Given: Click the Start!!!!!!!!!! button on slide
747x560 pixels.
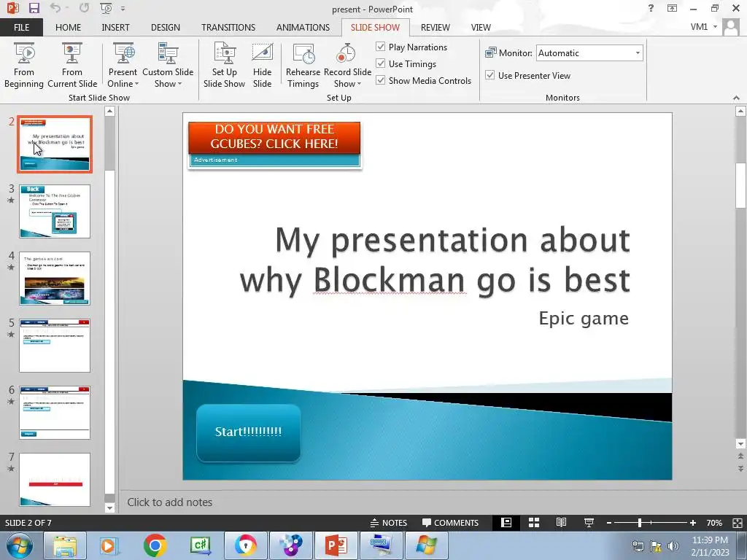Looking at the screenshot, I should click(x=248, y=432).
